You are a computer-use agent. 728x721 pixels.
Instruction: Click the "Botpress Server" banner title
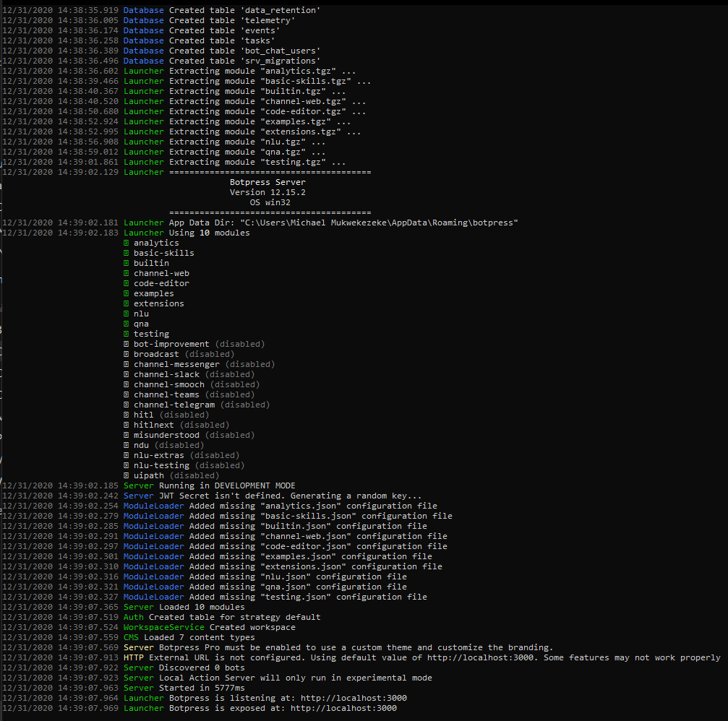(267, 182)
